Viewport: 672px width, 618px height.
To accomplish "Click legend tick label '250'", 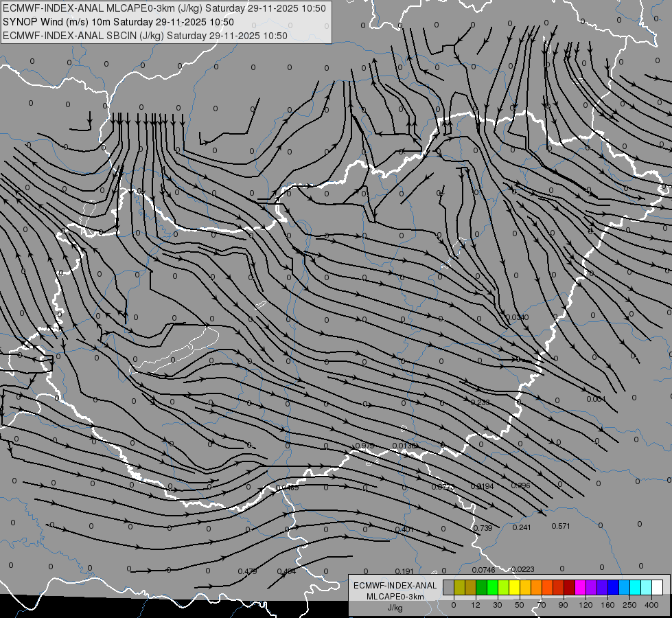I will click(x=629, y=605).
